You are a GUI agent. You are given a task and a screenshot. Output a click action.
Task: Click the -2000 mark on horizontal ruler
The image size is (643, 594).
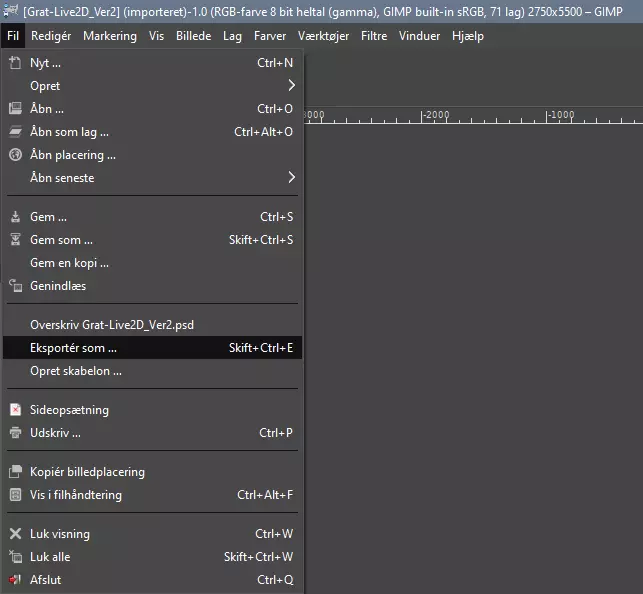pyautogui.click(x=436, y=115)
